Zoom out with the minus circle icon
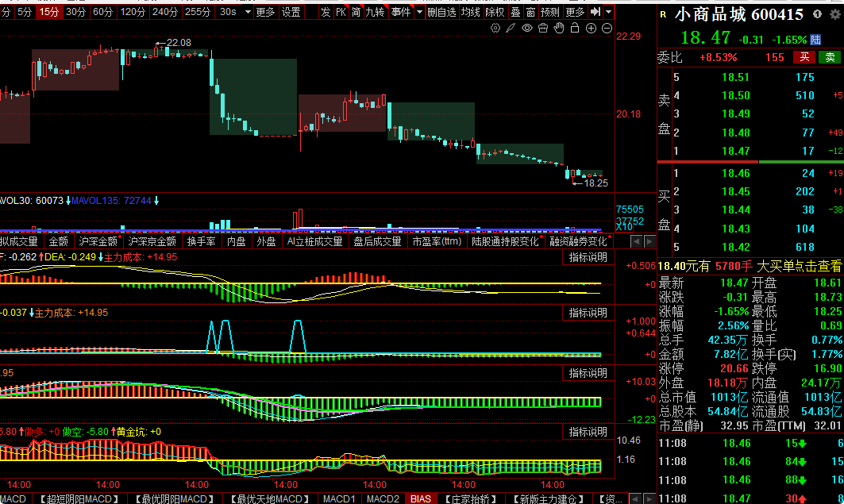 pos(607,28)
